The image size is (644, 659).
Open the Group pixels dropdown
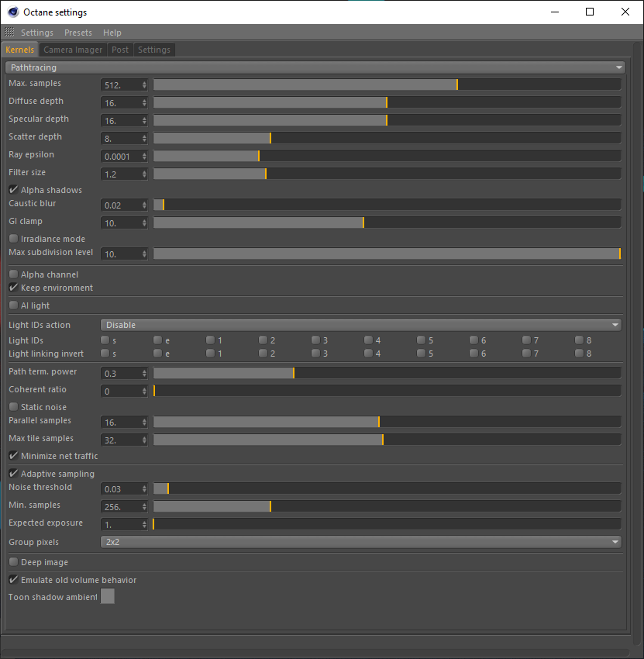pos(361,542)
